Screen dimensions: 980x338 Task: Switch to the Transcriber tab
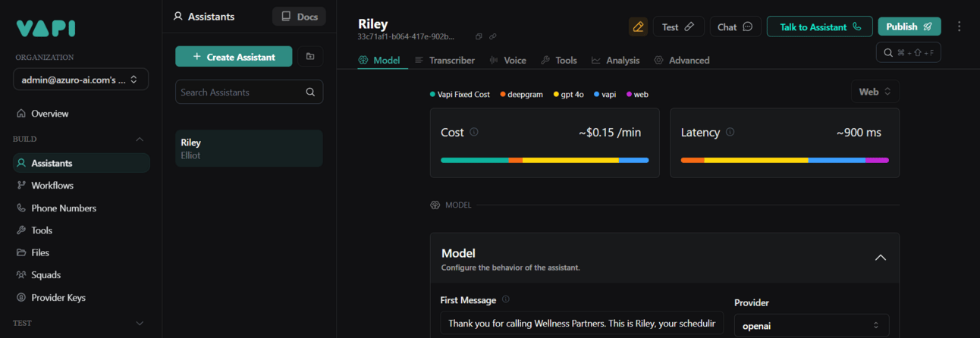coord(445,60)
